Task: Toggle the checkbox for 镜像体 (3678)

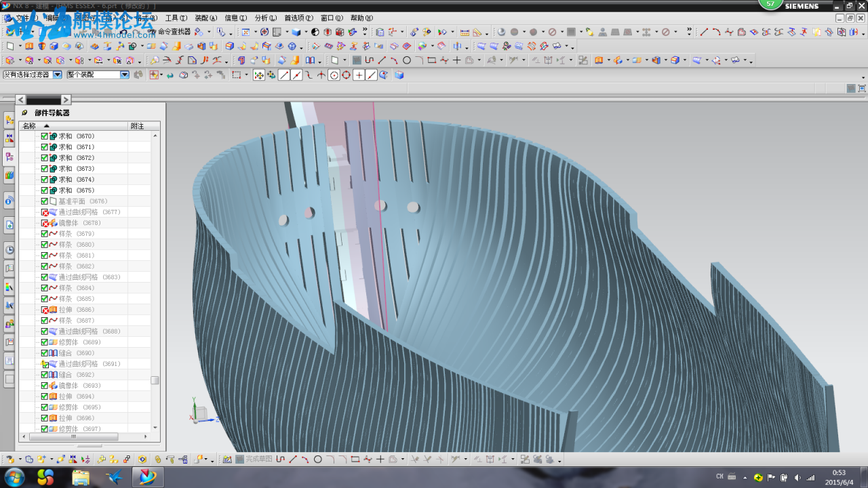Action: 45,223
